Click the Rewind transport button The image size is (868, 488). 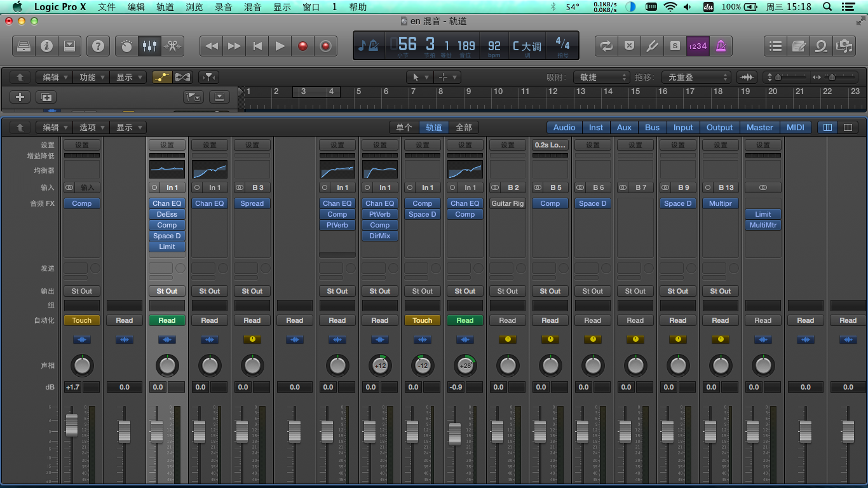(x=212, y=46)
